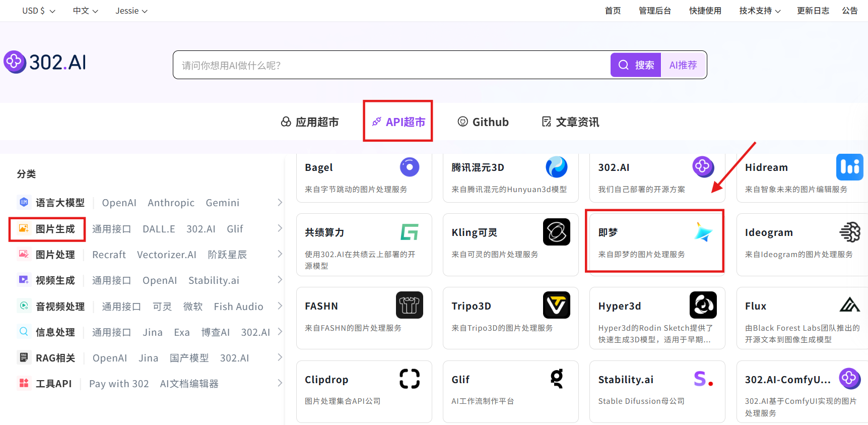
Task: Select Pay with 302 under 工具API
Action: pos(119,384)
